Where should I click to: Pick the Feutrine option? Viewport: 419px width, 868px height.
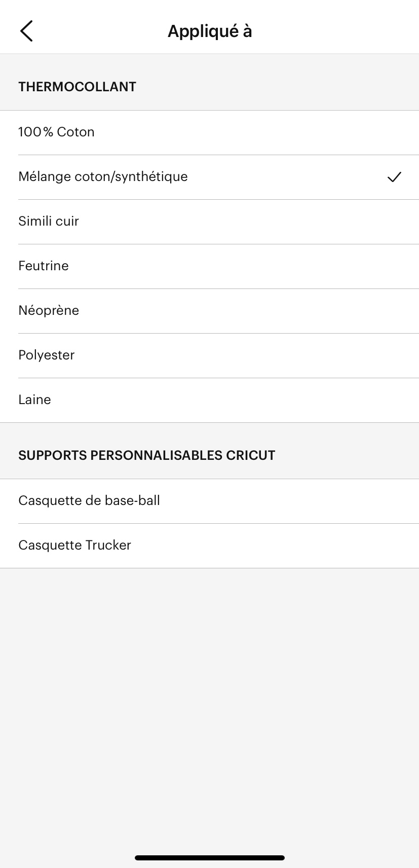point(44,266)
